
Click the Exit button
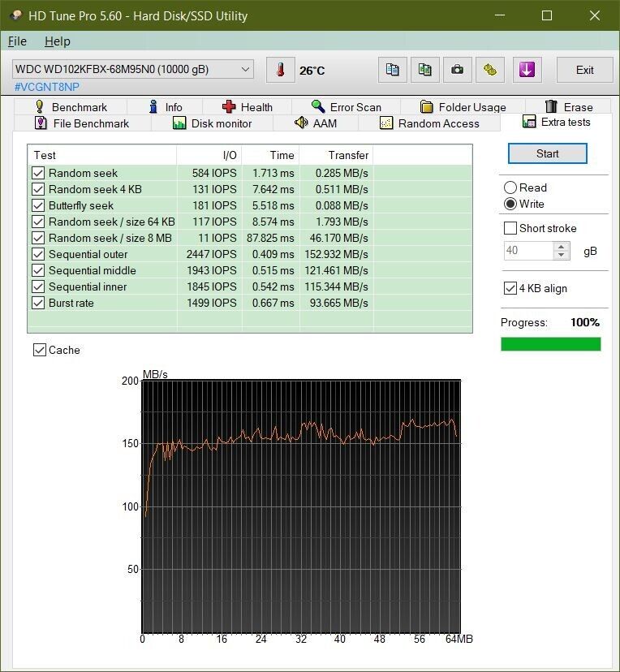(x=584, y=70)
